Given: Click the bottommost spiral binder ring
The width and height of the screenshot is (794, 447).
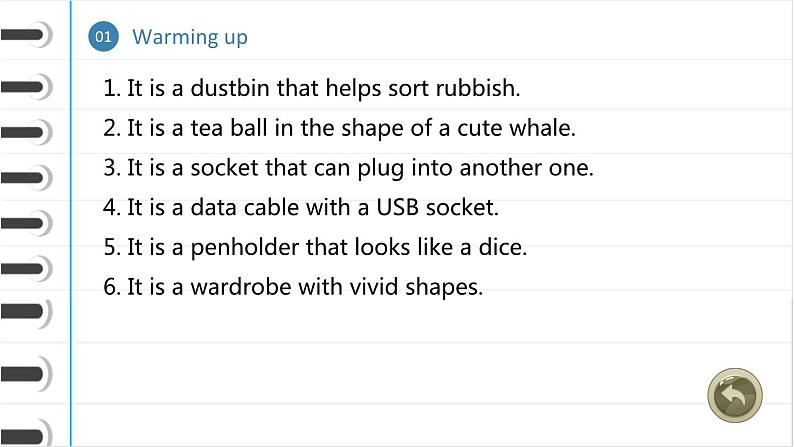Looking at the screenshot, I should pos(25,435).
